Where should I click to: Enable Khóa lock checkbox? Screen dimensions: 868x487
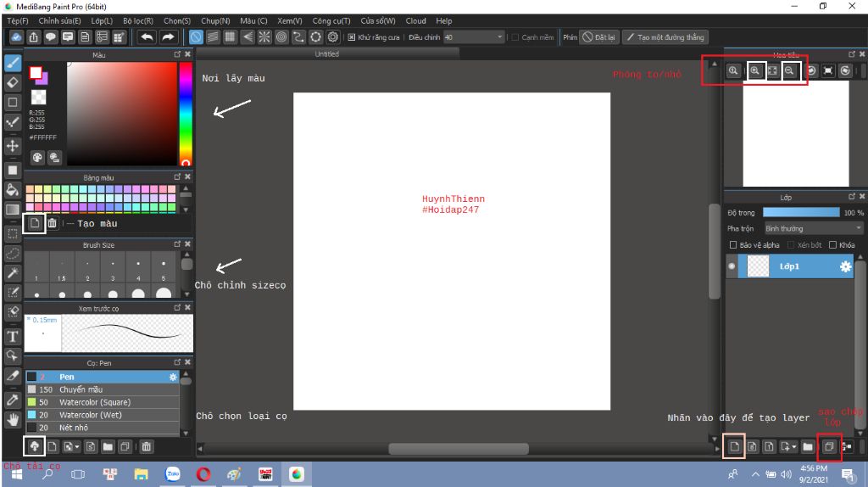(832, 245)
